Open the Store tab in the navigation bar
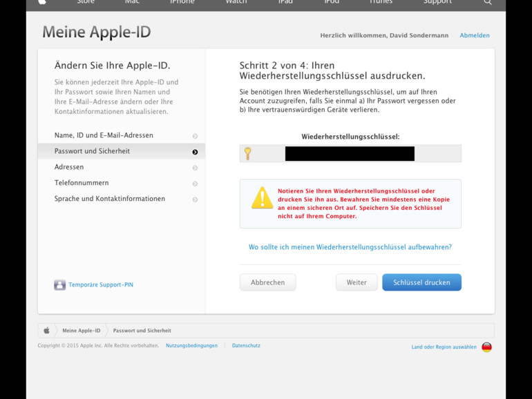 [86, 1]
